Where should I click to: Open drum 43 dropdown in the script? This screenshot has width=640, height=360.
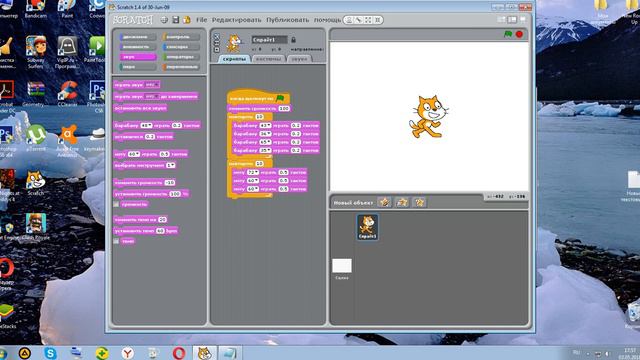(x=265, y=125)
